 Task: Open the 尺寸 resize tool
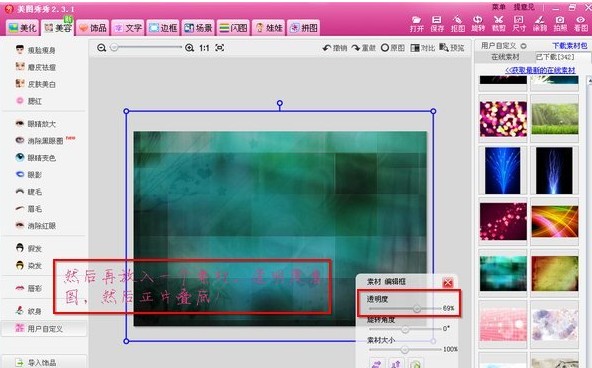[519, 24]
